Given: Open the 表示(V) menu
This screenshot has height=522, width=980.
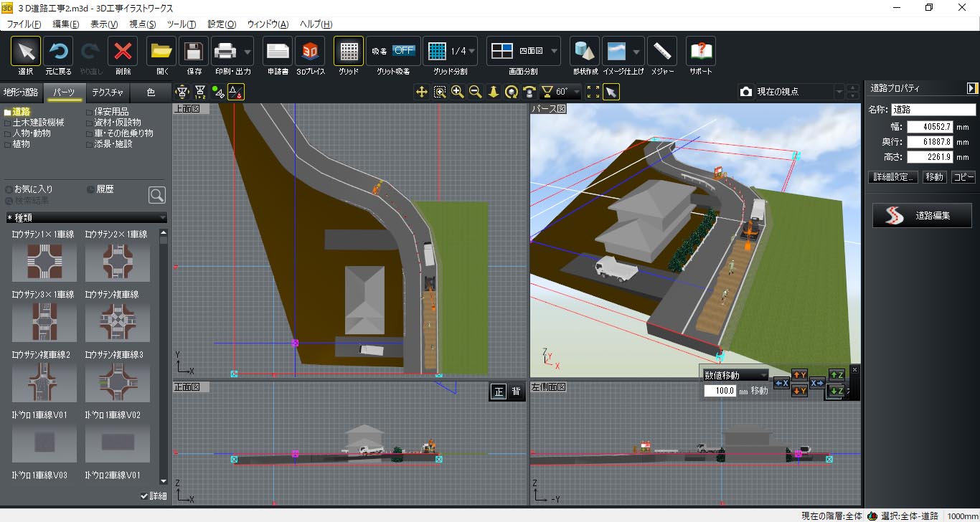Looking at the screenshot, I should 104,24.
